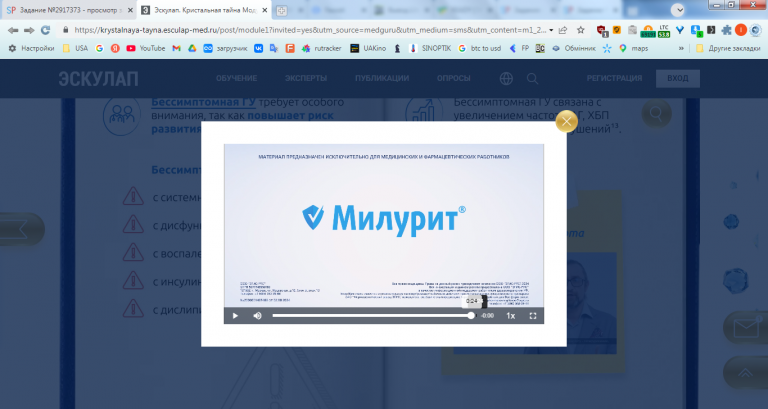Image resolution: width=768 pixels, height=409 pixels.
Task: Open the LTC price extension
Action: (664, 31)
